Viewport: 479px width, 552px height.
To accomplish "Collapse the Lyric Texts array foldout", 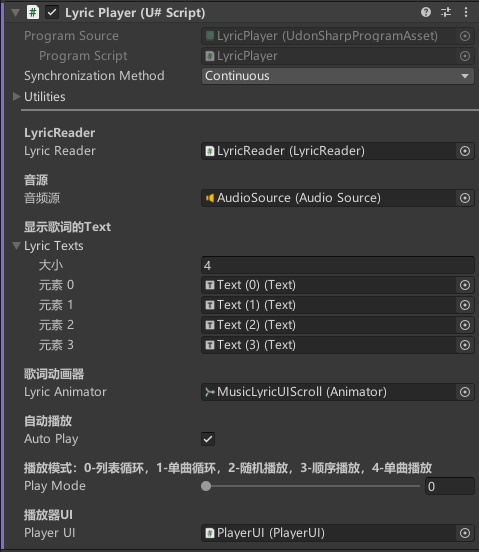I will point(16,246).
